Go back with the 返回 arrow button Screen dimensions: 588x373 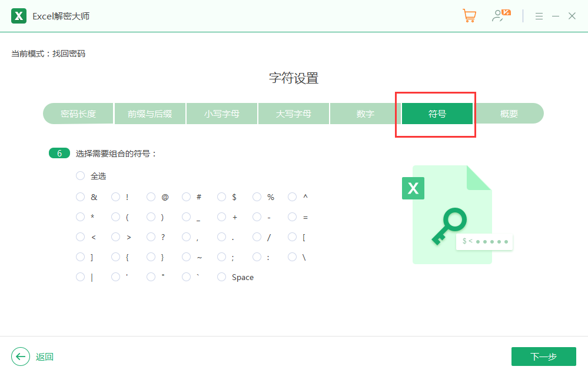click(x=21, y=357)
